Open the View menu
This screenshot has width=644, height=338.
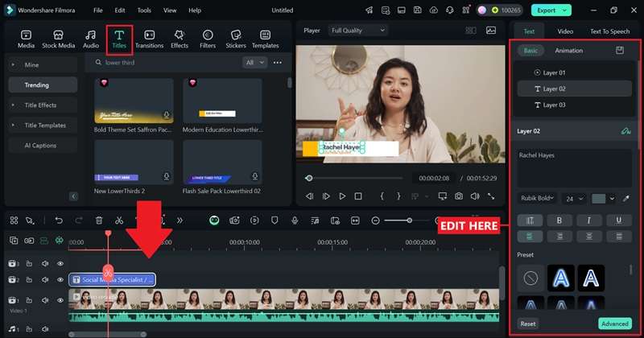170,10
